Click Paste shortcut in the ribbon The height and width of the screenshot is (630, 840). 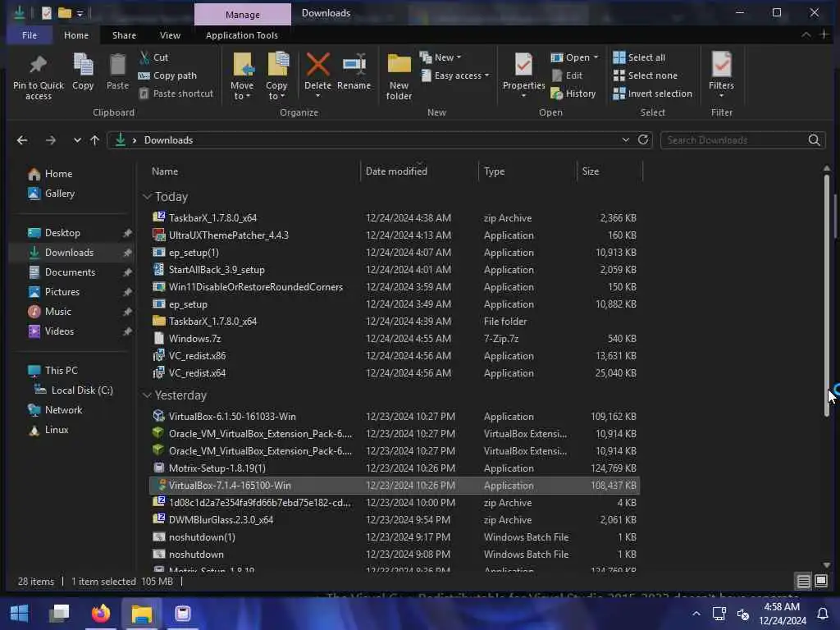pyautogui.click(x=176, y=94)
